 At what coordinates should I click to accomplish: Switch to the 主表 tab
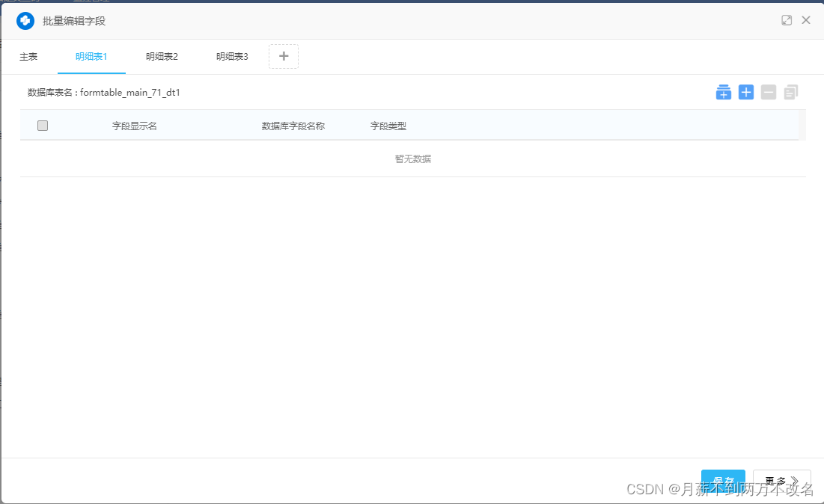tap(28, 56)
